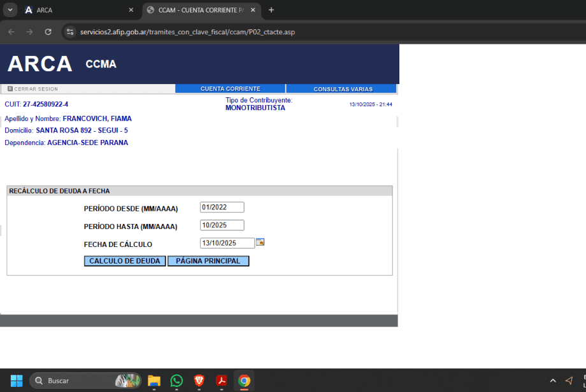Open the tab search dropdown arrow
The height and width of the screenshot is (392, 586).
click(10, 10)
